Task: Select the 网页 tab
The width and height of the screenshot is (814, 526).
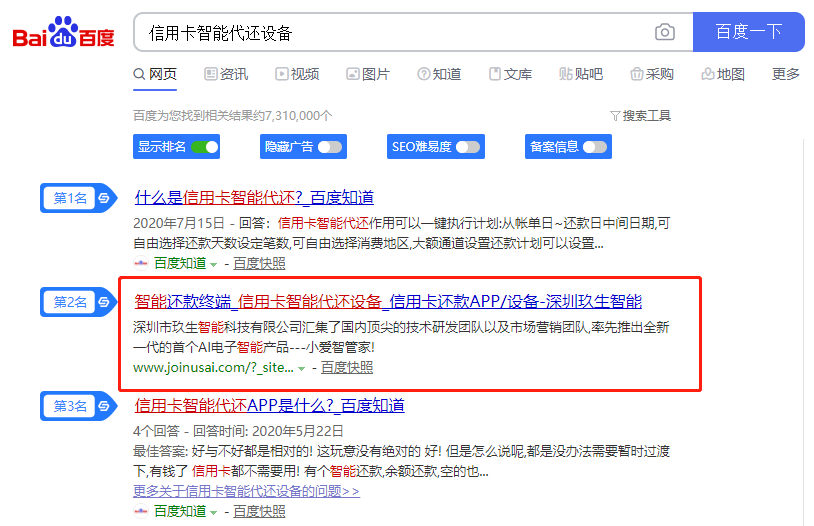Action: [x=155, y=74]
